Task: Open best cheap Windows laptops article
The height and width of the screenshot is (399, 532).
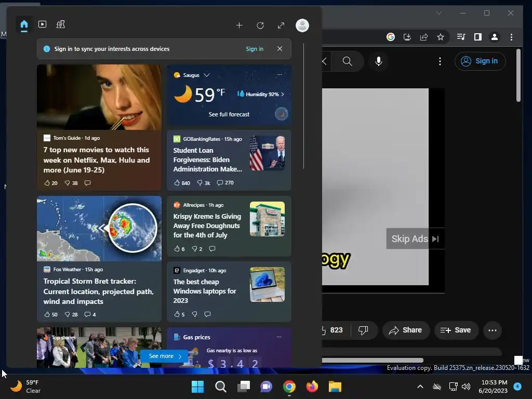Action: pos(205,291)
